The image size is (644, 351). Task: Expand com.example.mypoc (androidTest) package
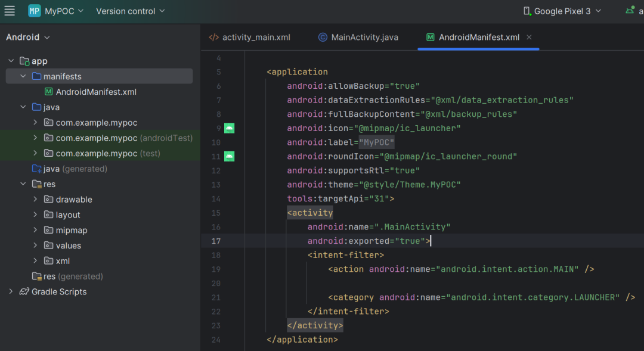click(x=35, y=138)
